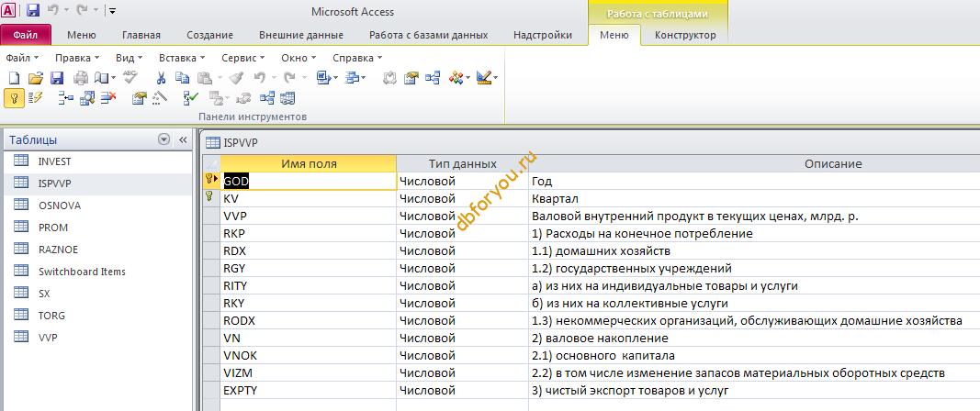
Task: Expand the Файл menu dropdown
Action: 22,58
